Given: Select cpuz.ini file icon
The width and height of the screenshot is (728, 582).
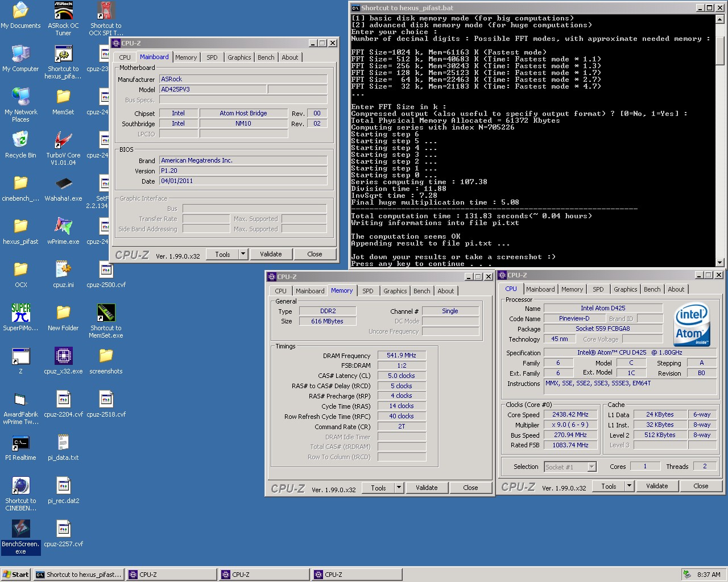Looking at the screenshot, I should (63, 275).
